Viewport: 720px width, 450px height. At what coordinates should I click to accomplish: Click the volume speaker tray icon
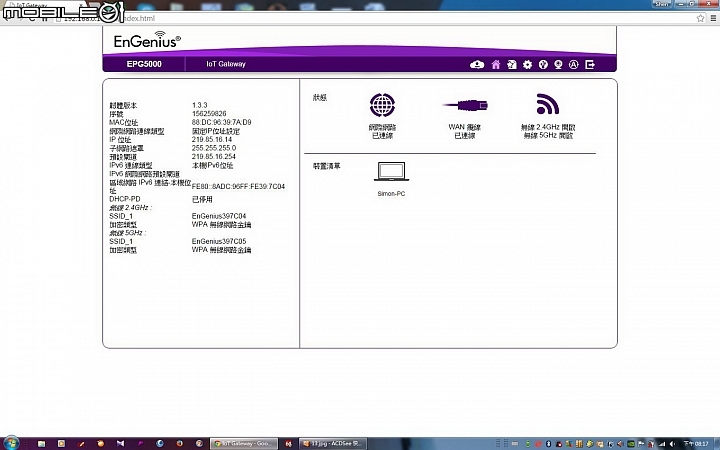pyautogui.click(x=672, y=444)
